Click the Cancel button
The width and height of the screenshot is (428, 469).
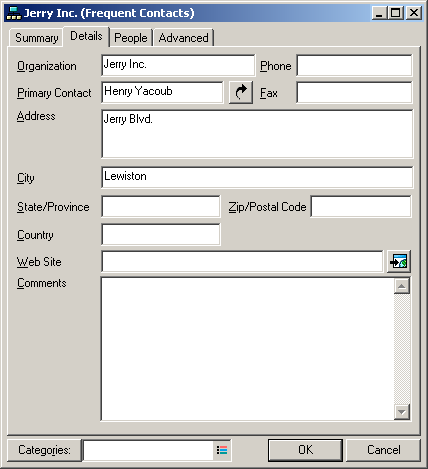pos(383,450)
